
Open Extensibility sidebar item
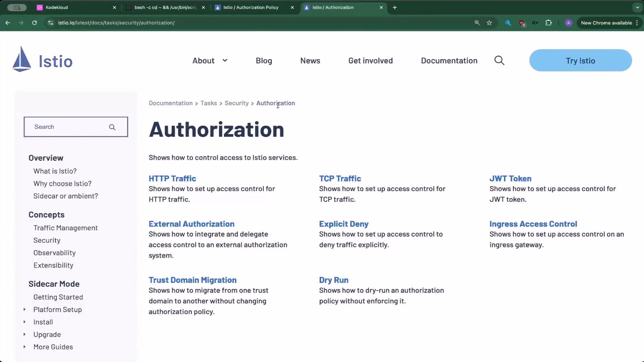click(x=53, y=265)
